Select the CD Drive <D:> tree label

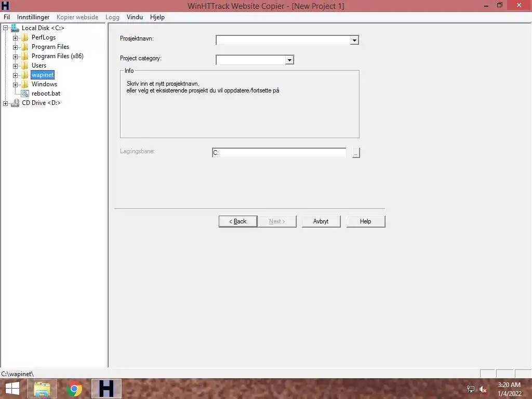[x=41, y=103]
